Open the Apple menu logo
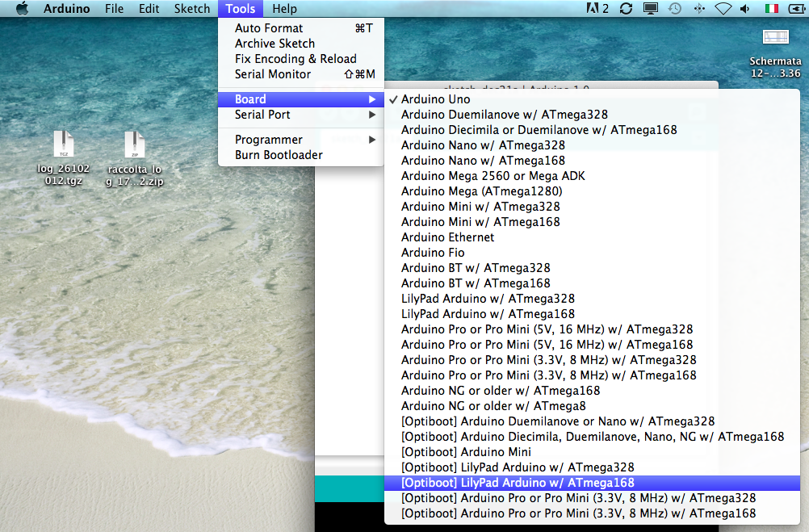 click(x=22, y=9)
